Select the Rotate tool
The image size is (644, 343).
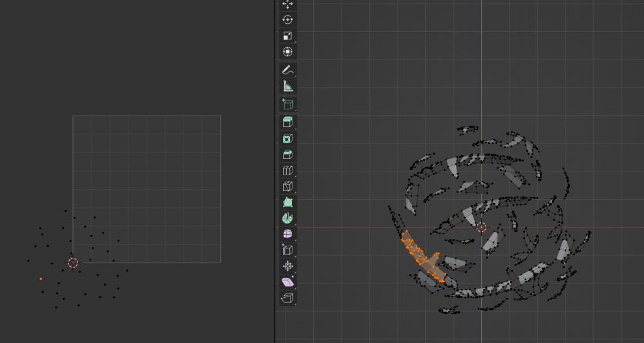[287, 20]
